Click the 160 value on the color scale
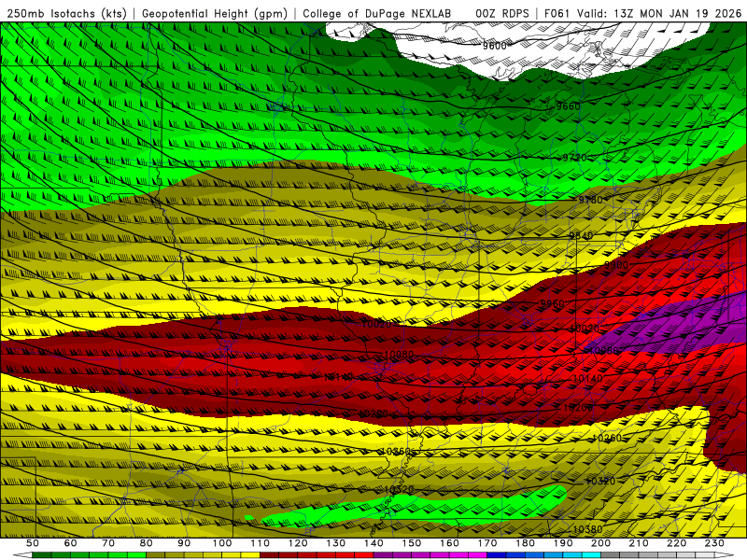747x560 pixels. [449, 543]
